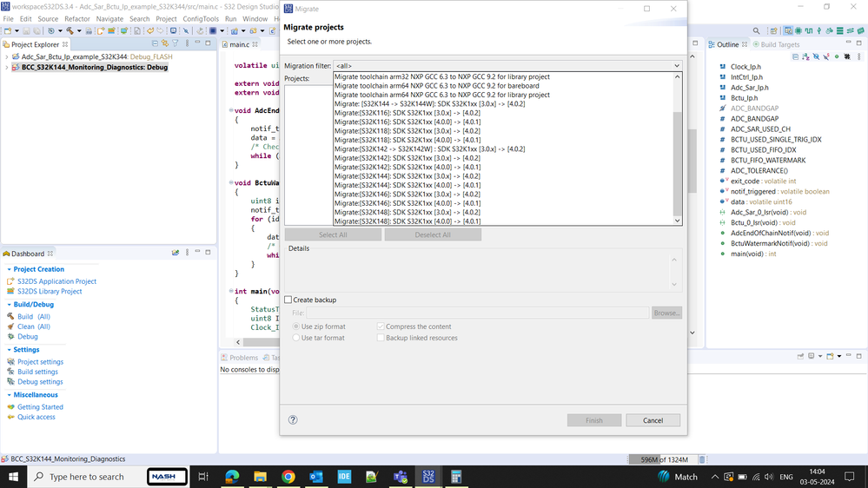The height and width of the screenshot is (488, 868).
Task: Toggle the Compress the content checkbox
Action: (x=381, y=326)
